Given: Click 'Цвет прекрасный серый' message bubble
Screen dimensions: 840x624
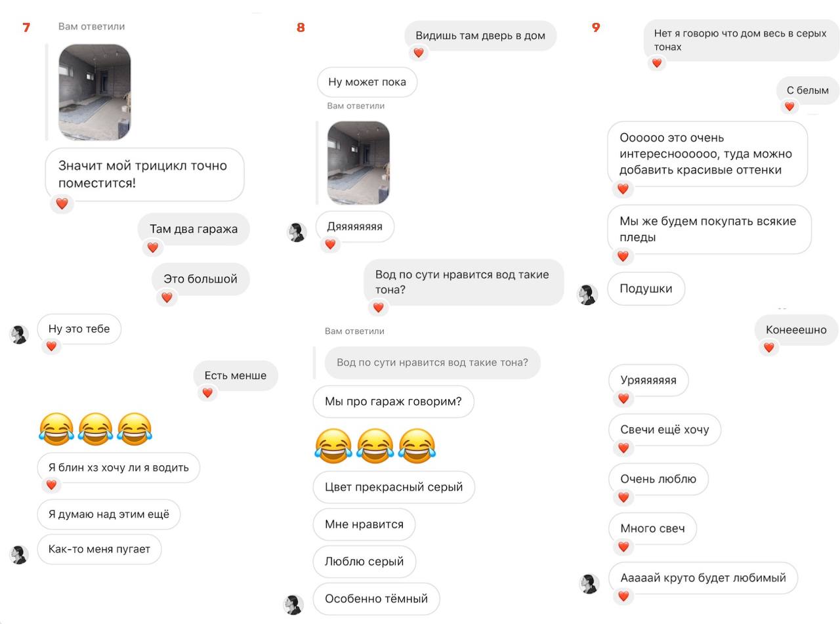Looking at the screenshot, I should point(394,487).
